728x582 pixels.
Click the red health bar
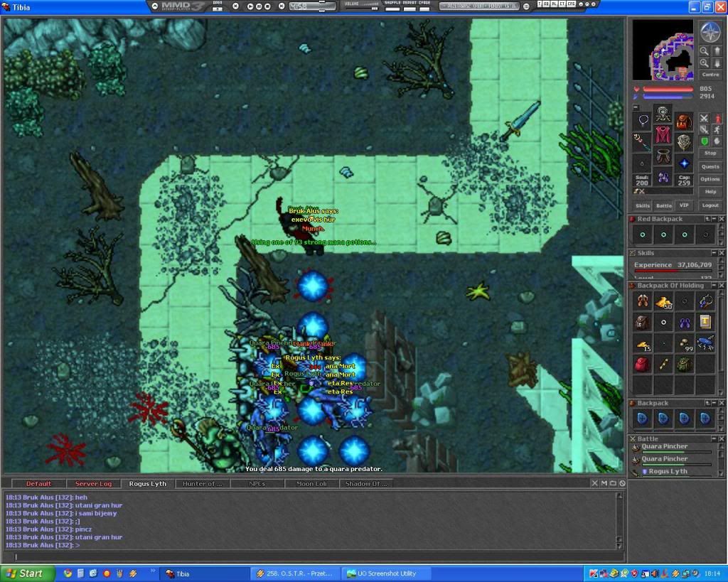pyautogui.click(x=668, y=89)
